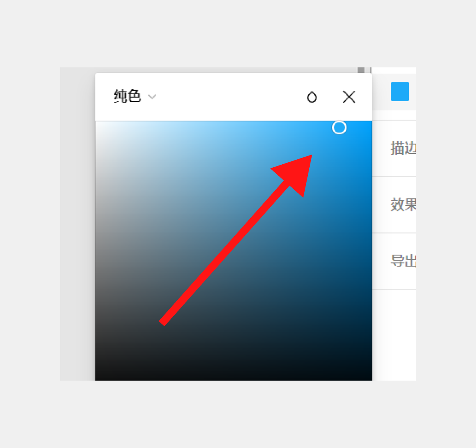Expand the 纯色 fill type chevron
The height and width of the screenshot is (448, 476).
[x=152, y=97]
